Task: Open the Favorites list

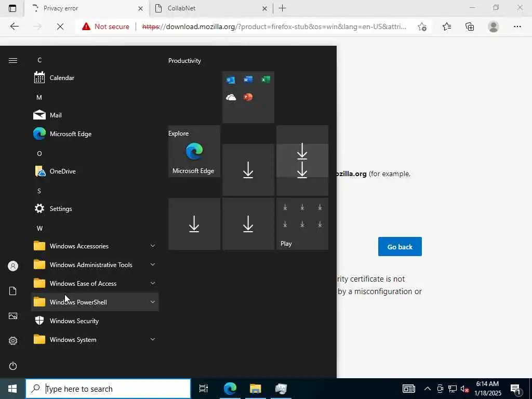Action: click(x=447, y=26)
